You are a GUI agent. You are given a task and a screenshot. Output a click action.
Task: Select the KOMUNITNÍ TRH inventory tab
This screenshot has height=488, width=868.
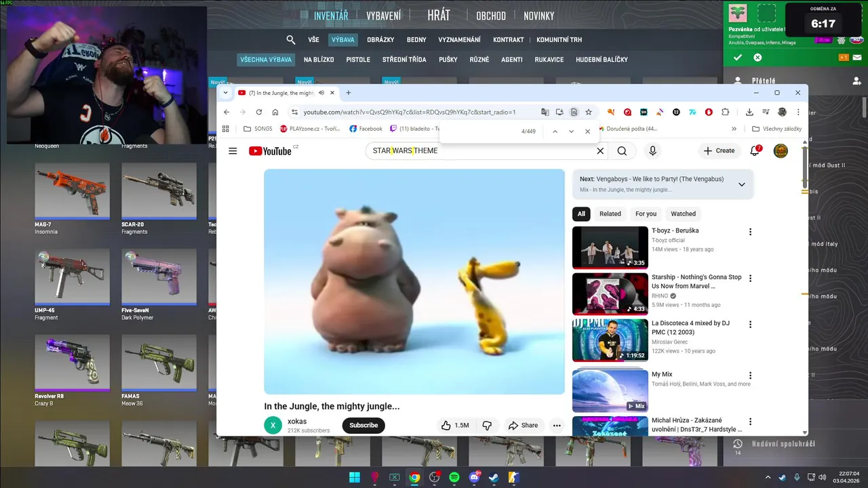559,40
